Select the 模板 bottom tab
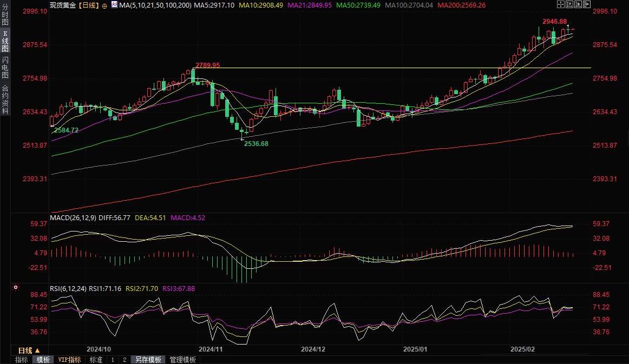Image resolution: width=629 pixels, height=364 pixels. pos(43,360)
